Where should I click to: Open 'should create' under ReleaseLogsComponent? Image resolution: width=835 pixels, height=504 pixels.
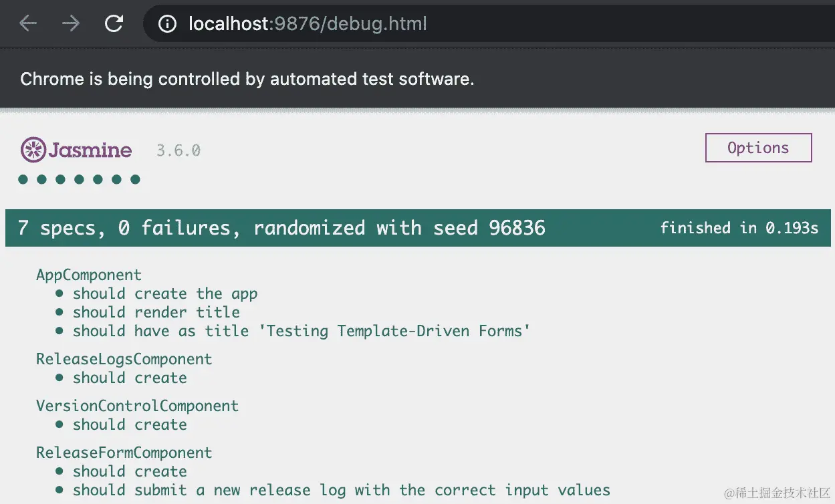click(130, 378)
